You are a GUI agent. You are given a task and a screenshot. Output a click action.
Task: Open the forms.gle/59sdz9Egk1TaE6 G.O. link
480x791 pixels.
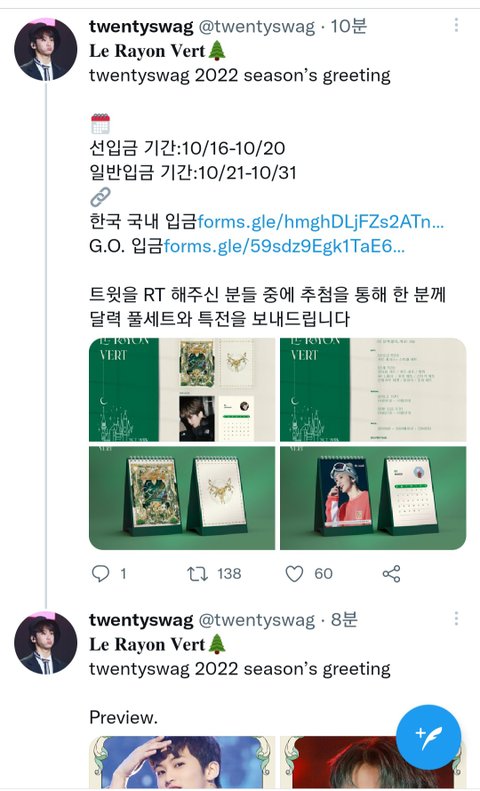coord(284,246)
